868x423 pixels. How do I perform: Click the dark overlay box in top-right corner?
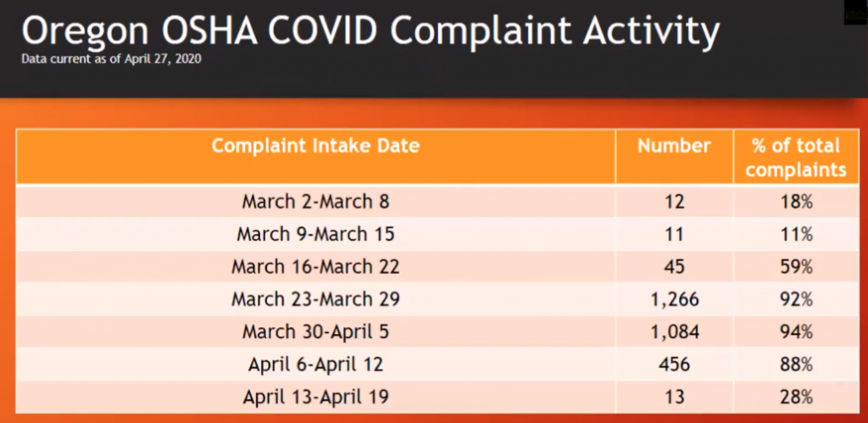click(856, 12)
